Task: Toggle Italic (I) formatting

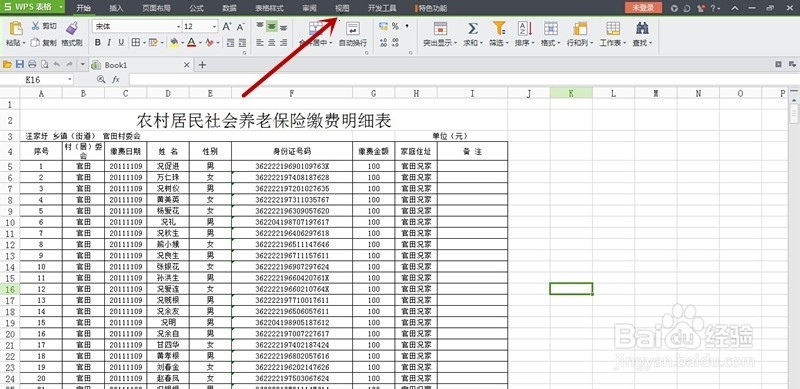Action: point(109,43)
